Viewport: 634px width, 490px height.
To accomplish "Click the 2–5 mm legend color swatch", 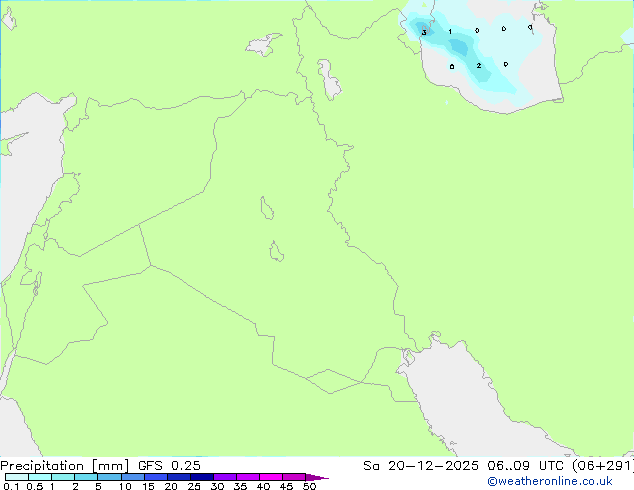I will [86, 477].
